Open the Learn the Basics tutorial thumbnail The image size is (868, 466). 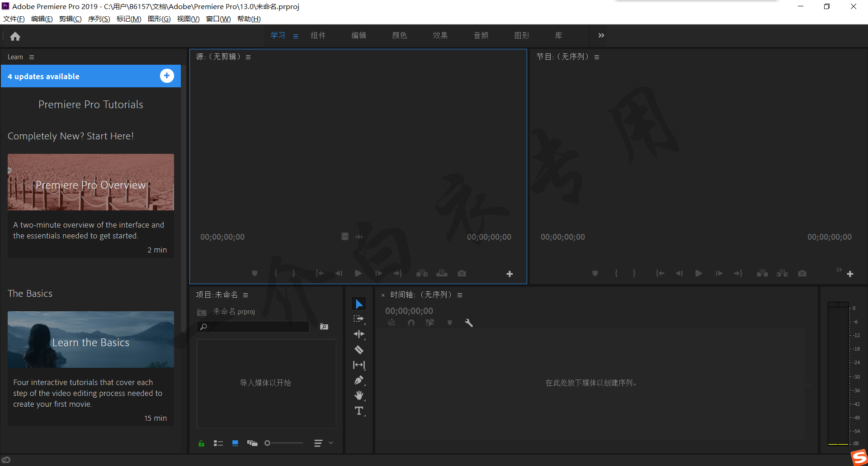point(90,339)
